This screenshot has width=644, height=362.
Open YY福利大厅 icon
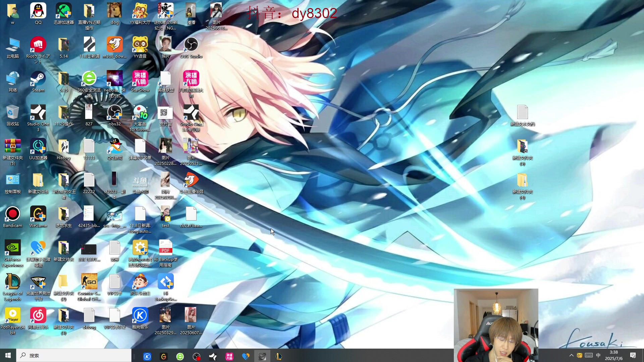click(x=140, y=11)
